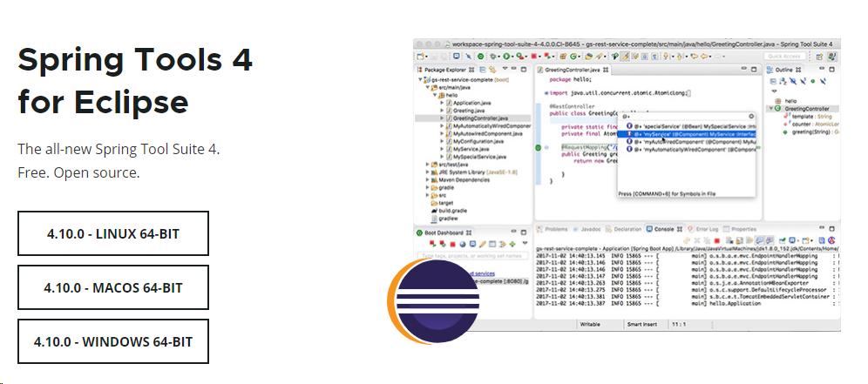
Task: Expand Application.java tree node
Action: click(442, 103)
